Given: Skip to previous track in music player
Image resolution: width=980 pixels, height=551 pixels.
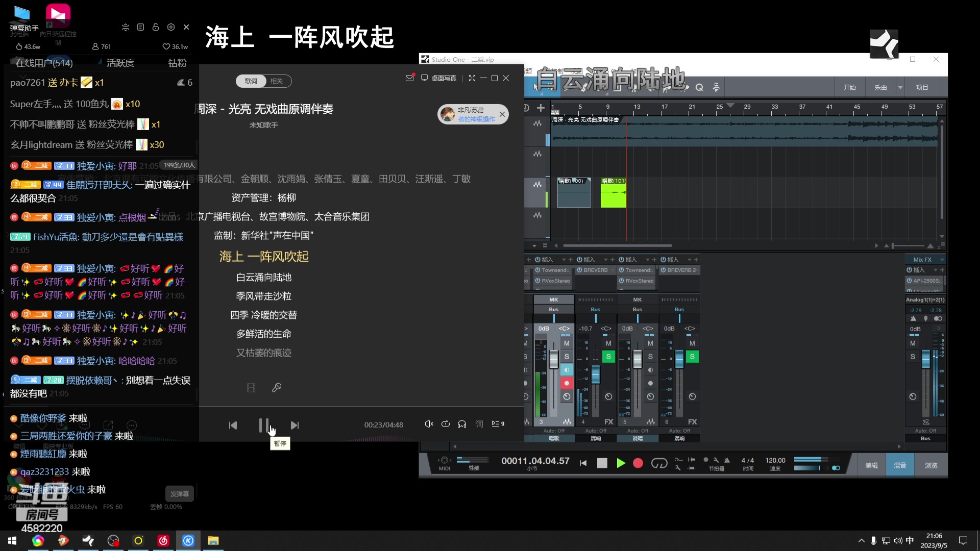Looking at the screenshot, I should tap(233, 425).
